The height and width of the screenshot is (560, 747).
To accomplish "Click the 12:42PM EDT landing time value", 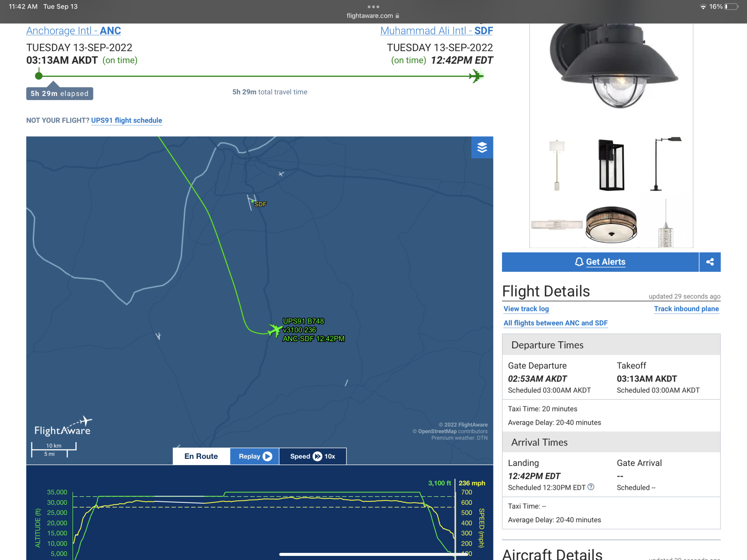I will 534,476.
